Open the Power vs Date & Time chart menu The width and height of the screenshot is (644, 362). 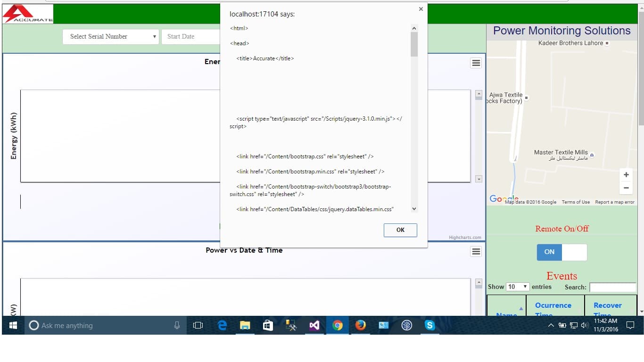coord(476,252)
